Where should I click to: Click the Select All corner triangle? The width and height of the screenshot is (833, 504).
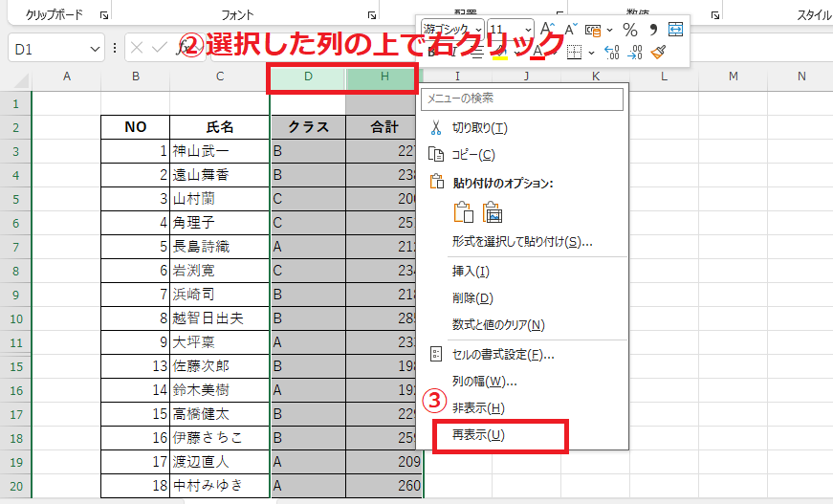pos(21,80)
